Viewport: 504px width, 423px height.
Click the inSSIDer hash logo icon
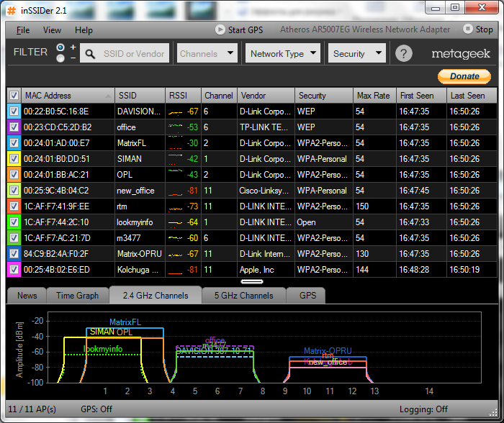click(x=12, y=11)
